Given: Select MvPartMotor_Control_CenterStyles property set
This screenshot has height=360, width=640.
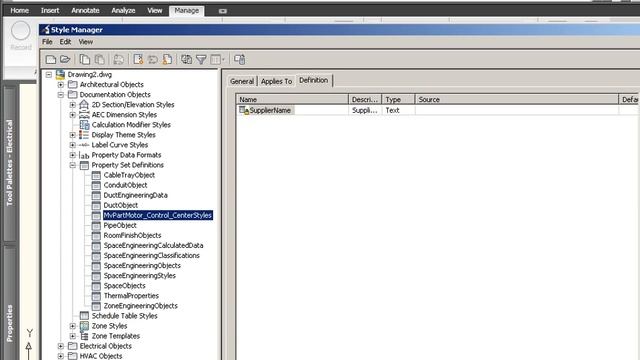Looking at the screenshot, I should [x=158, y=216].
